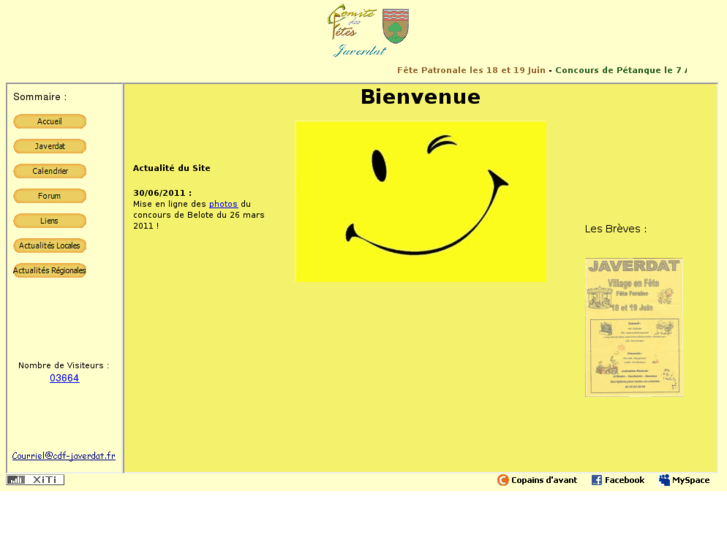
Task: Click the visitor counter 03664 link
Action: pyautogui.click(x=64, y=378)
